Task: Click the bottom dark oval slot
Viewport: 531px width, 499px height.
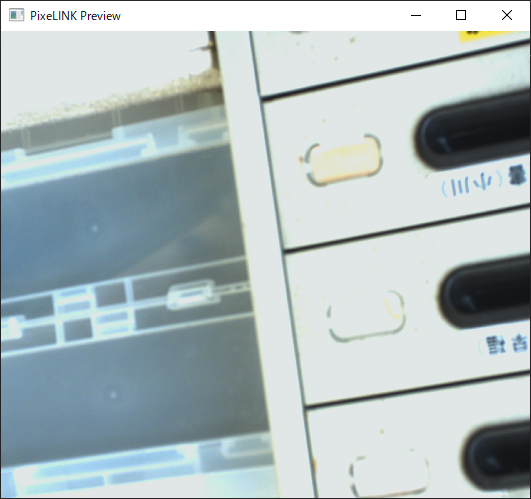Action: coord(496,460)
